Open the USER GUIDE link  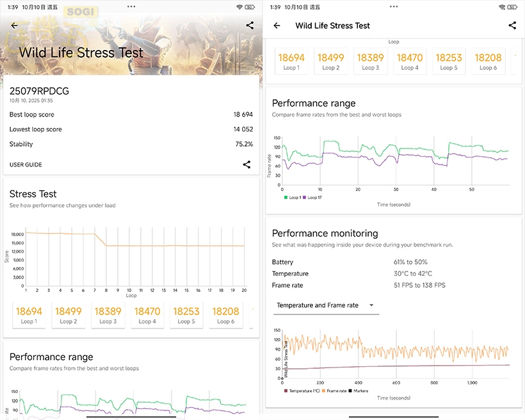point(26,165)
